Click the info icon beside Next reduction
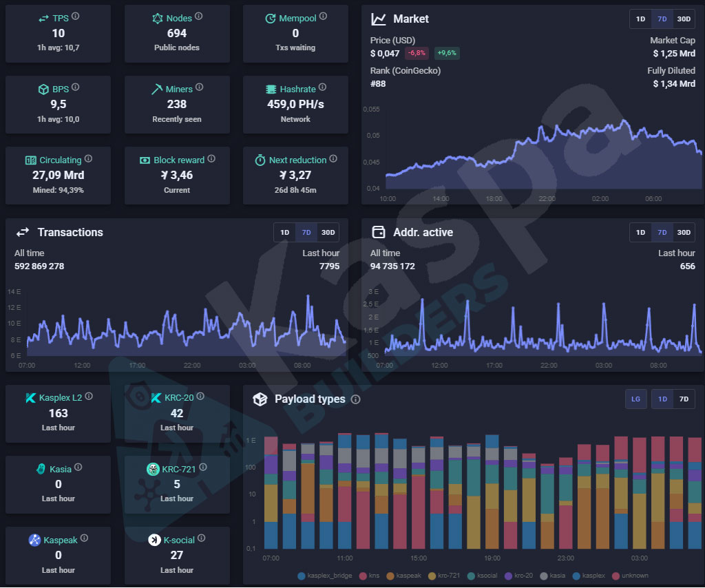The width and height of the screenshot is (705, 588). [333, 158]
